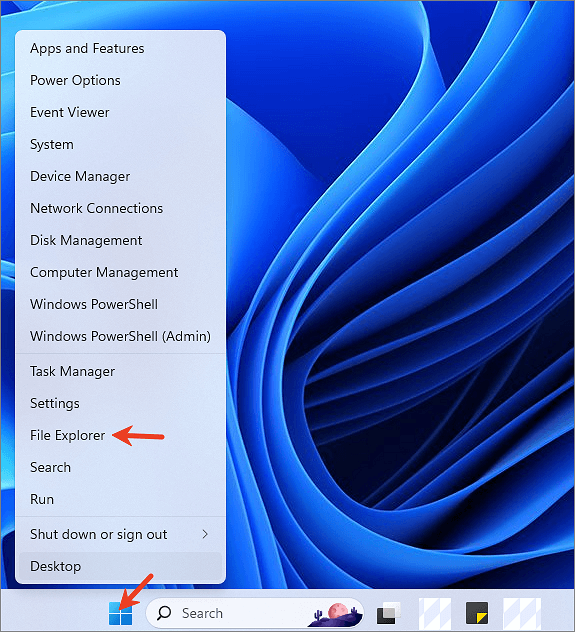Open the Sticky Notes taskbar icon
Viewport: 575px width, 632px height.
(x=477, y=613)
